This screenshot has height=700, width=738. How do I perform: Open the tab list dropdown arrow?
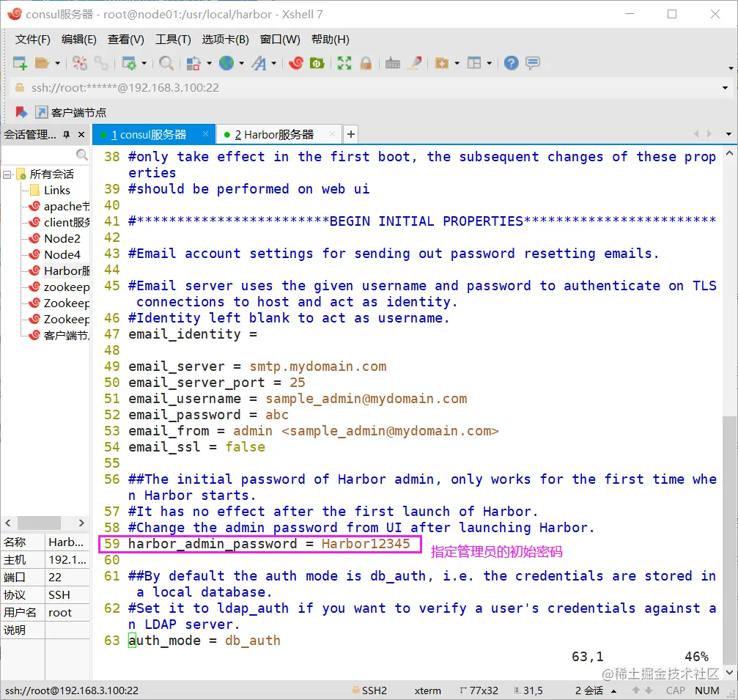click(728, 134)
